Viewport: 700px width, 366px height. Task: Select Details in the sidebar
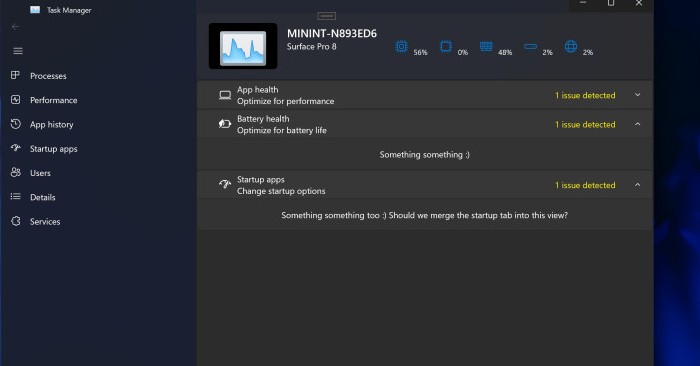coord(43,197)
